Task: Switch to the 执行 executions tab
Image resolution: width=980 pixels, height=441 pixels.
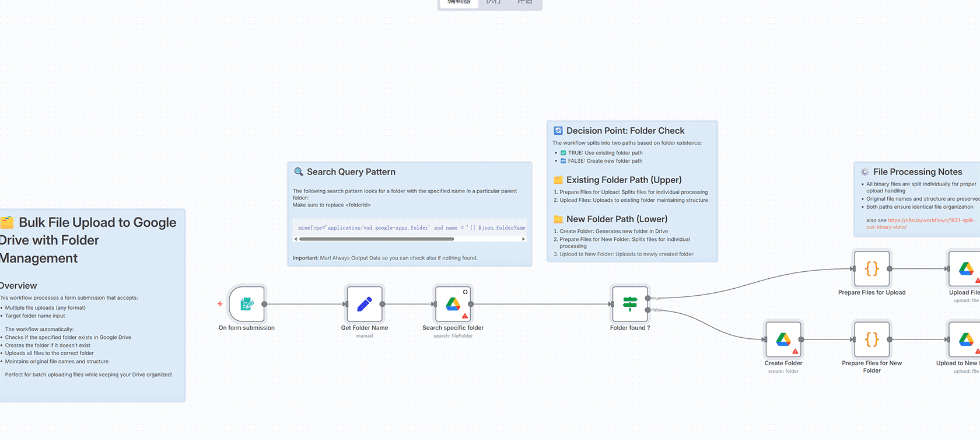Action: click(x=494, y=3)
